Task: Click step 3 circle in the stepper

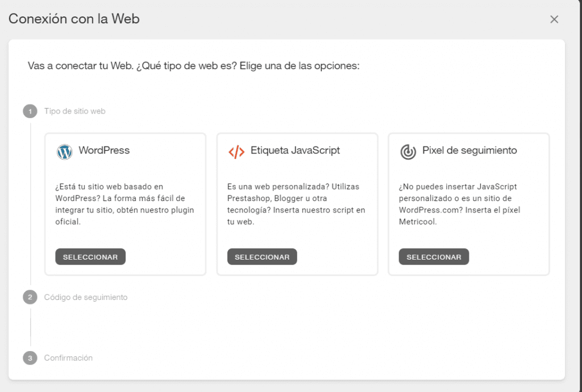Action: [x=30, y=358]
